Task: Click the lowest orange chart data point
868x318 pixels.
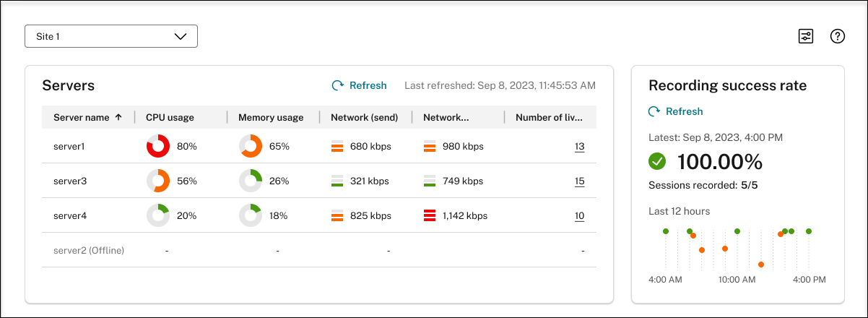Action: tap(761, 265)
